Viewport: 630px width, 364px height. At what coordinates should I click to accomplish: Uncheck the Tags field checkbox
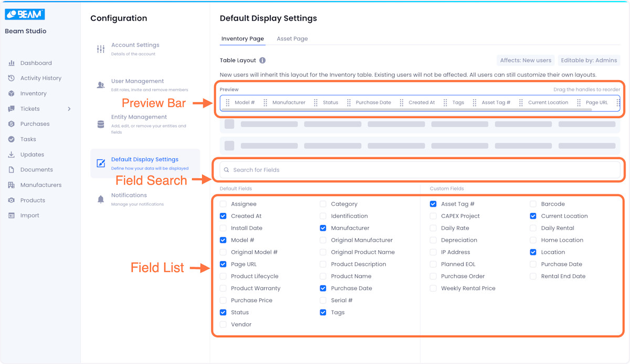[323, 313]
